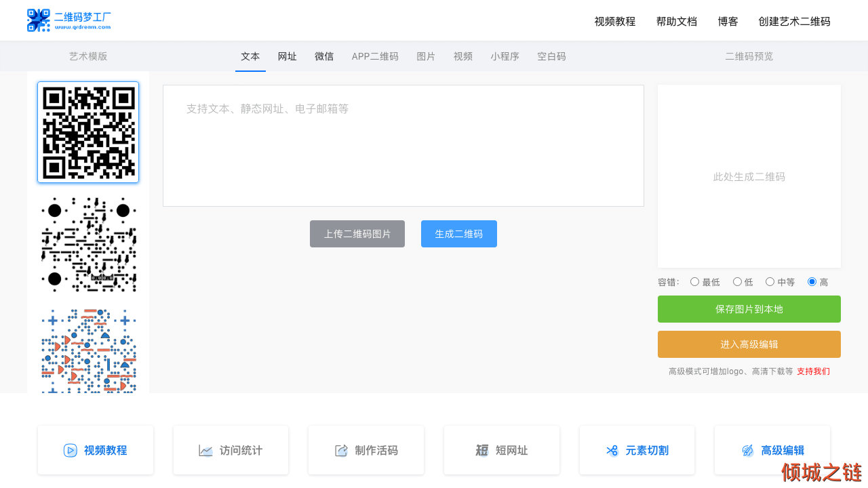Click the 高级编辑 icon in the bottom card
868x488 pixels.
point(748,450)
